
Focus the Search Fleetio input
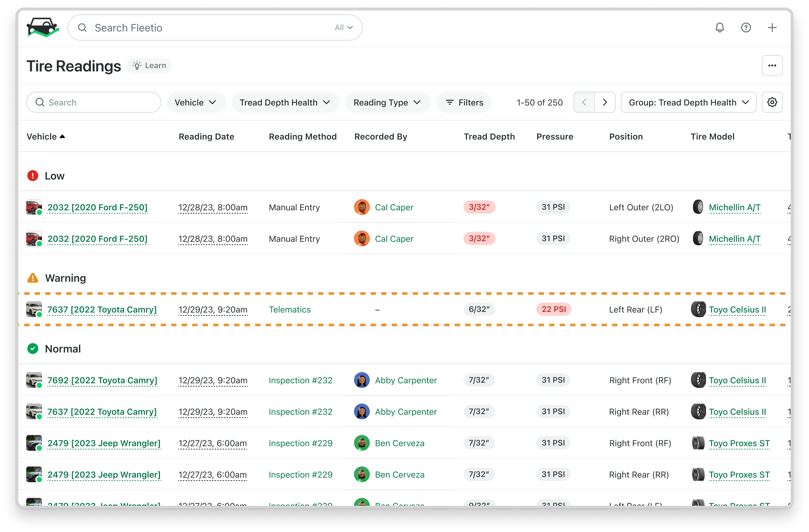pyautogui.click(x=215, y=28)
